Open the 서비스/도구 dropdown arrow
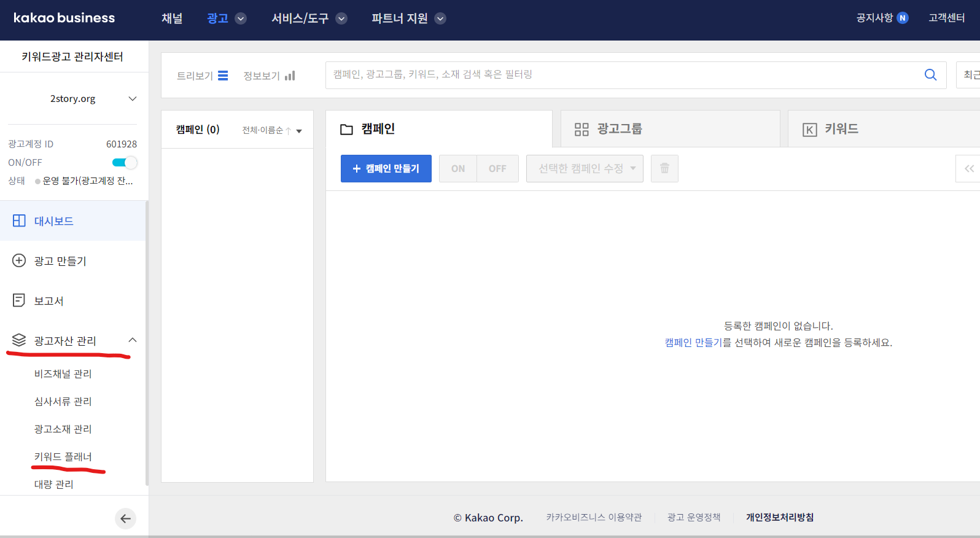Screen dimensions: 980x538 tap(341, 18)
